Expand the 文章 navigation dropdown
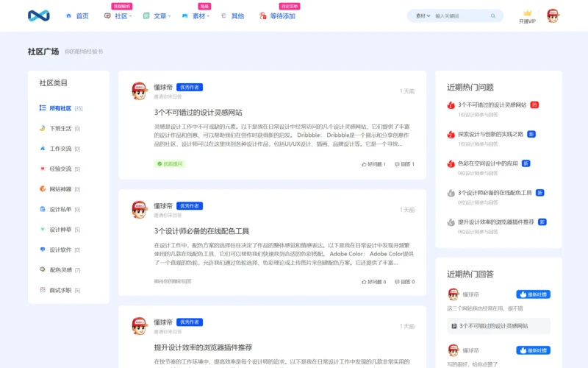This screenshot has height=368, width=588. pyautogui.click(x=159, y=15)
